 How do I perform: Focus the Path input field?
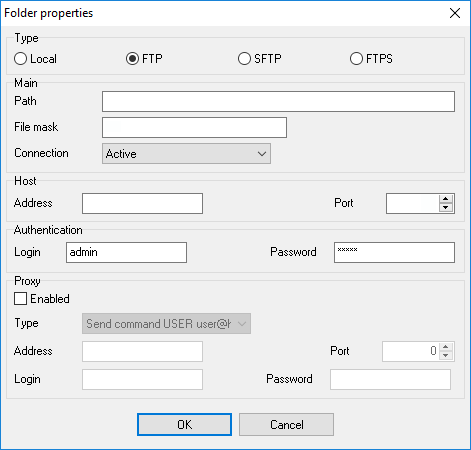(x=278, y=102)
